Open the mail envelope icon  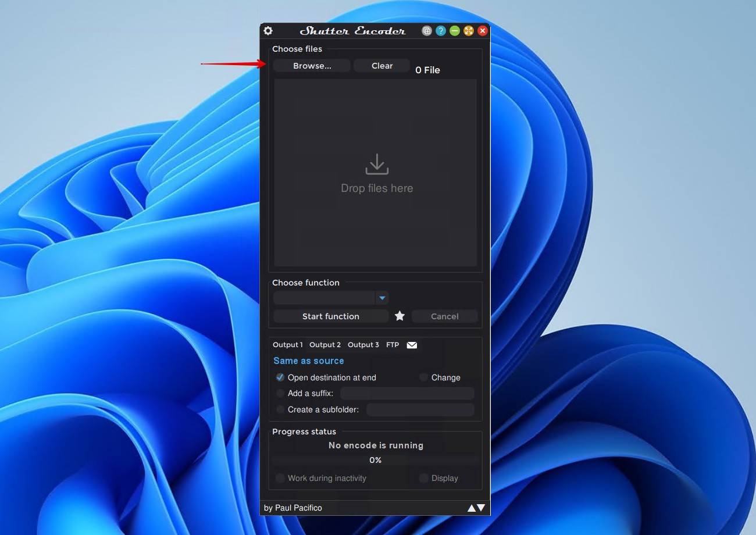(x=412, y=345)
